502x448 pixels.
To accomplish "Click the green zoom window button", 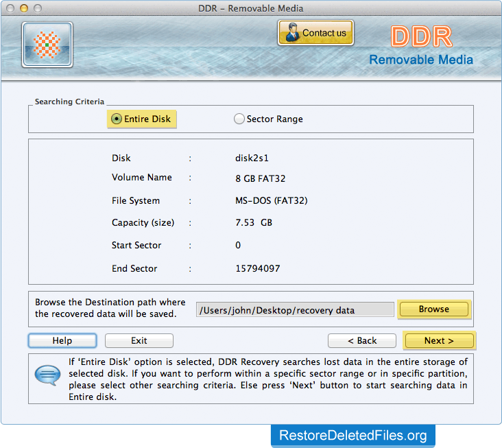I will point(38,8).
